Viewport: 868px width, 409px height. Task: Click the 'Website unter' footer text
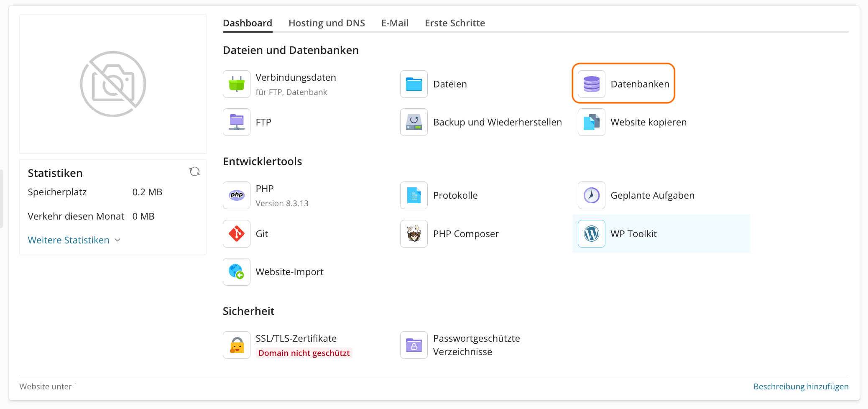(x=46, y=386)
